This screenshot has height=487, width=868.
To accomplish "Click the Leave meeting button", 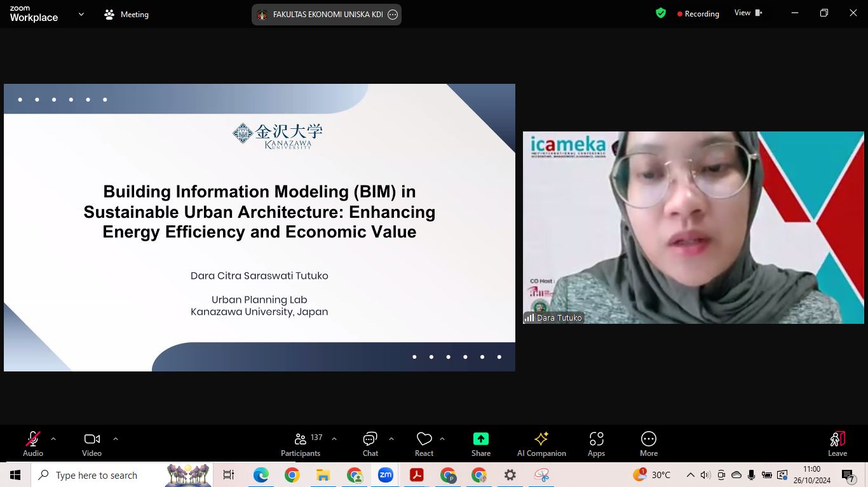I will [x=837, y=443].
